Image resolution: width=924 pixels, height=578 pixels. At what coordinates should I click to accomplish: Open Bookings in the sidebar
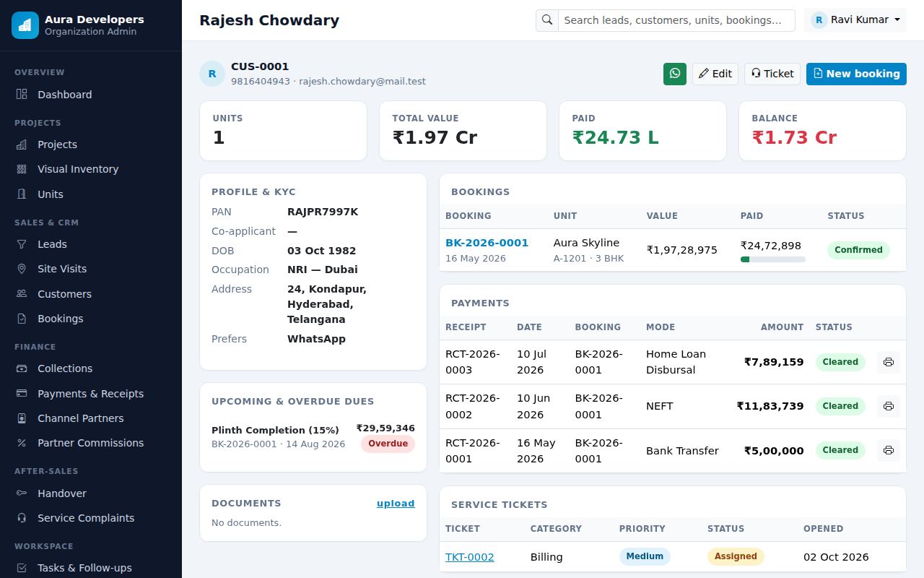click(91, 319)
